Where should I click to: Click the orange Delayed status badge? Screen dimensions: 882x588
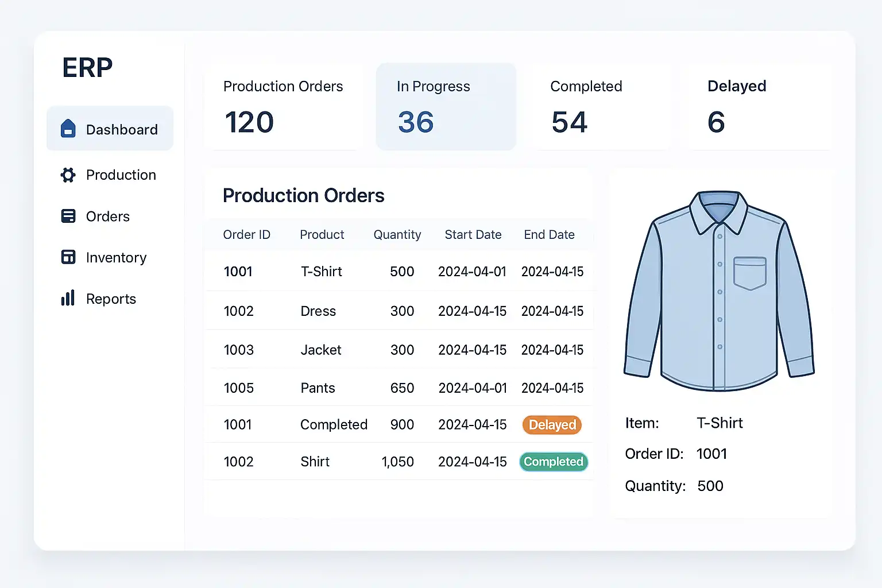coord(552,425)
